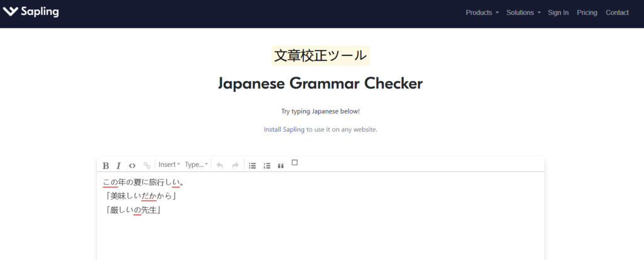This screenshot has width=644, height=260.
Task: Click underlined だか in second line
Action: tap(148, 197)
